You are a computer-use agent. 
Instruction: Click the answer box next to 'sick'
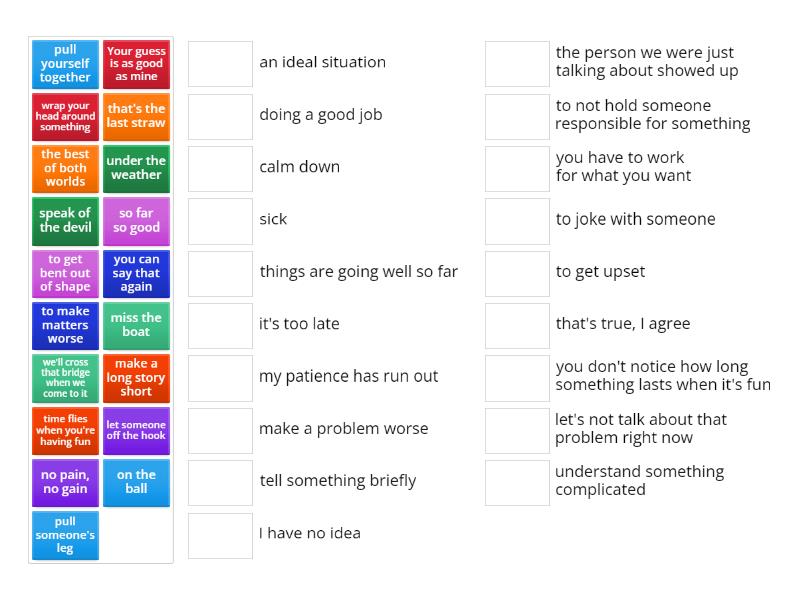point(219,219)
